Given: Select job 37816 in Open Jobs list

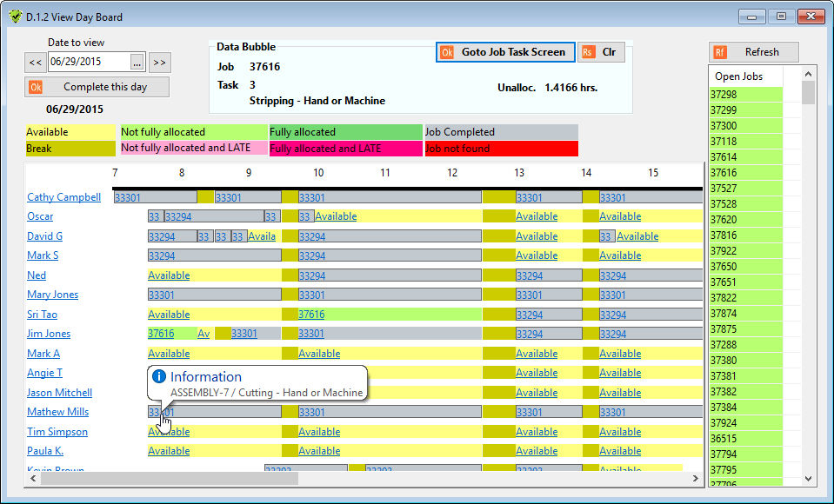Looking at the screenshot, I should [745, 235].
